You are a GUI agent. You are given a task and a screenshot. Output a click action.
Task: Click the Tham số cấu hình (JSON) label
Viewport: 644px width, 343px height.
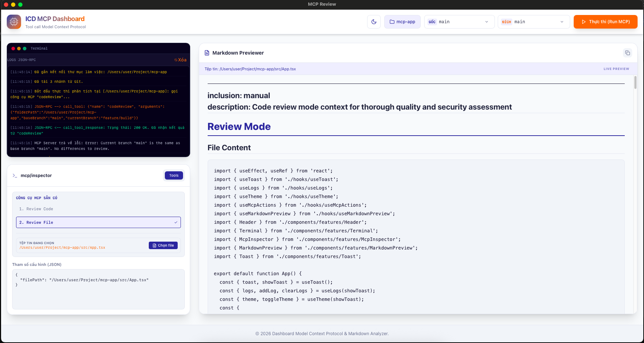[x=37, y=265]
